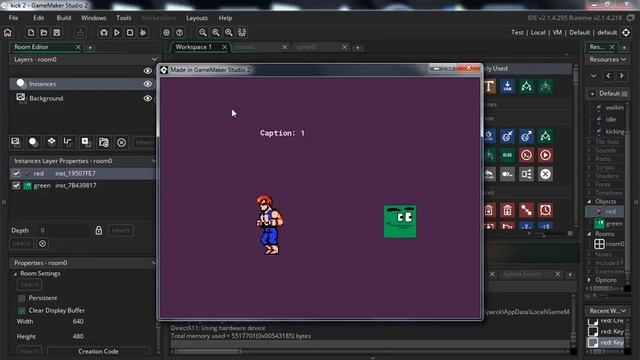Collapse the Rooms tree folder
This screenshot has height=360, width=640.
pos(589,234)
